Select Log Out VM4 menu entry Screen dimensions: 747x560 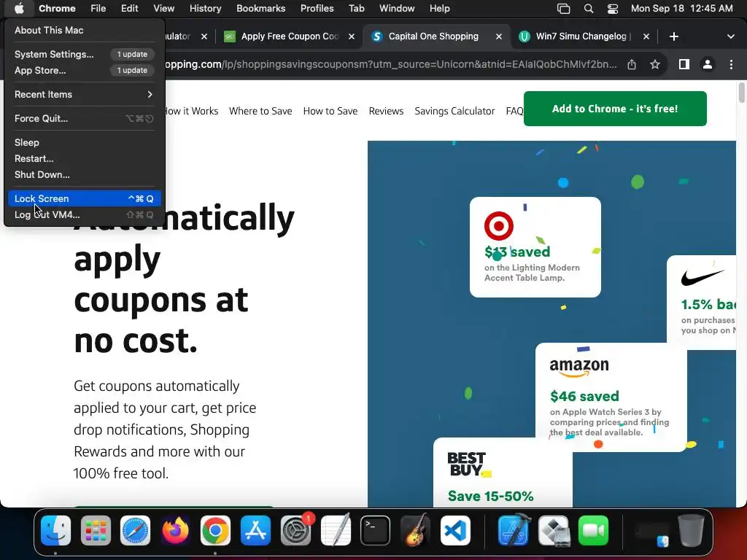tap(85, 215)
